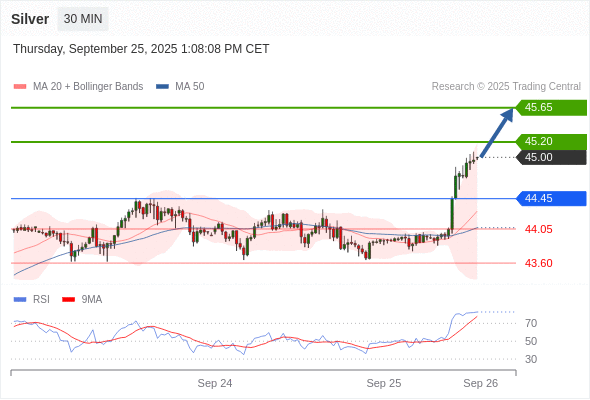Click the 44.05 red support label

tap(538, 229)
